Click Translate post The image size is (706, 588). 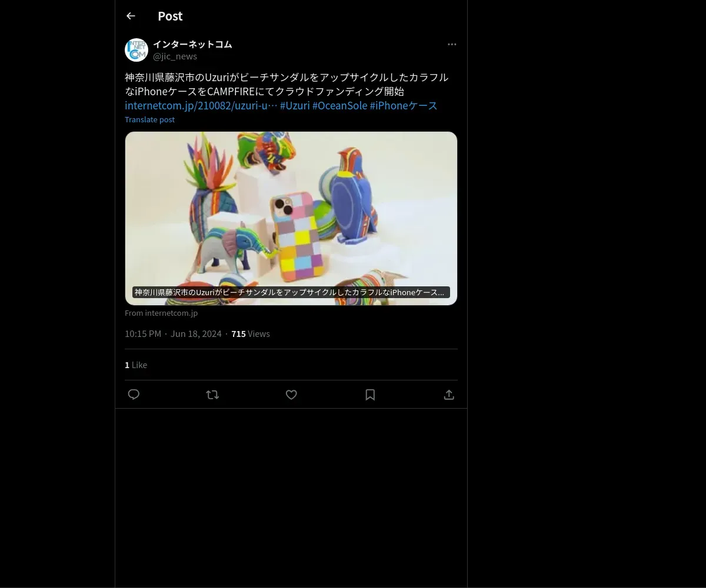click(x=149, y=119)
